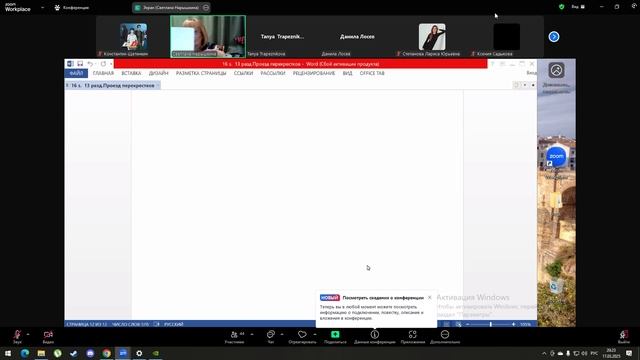Click the 100% zoom level in Word
This screenshot has width=640, height=360.
(x=525, y=324)
